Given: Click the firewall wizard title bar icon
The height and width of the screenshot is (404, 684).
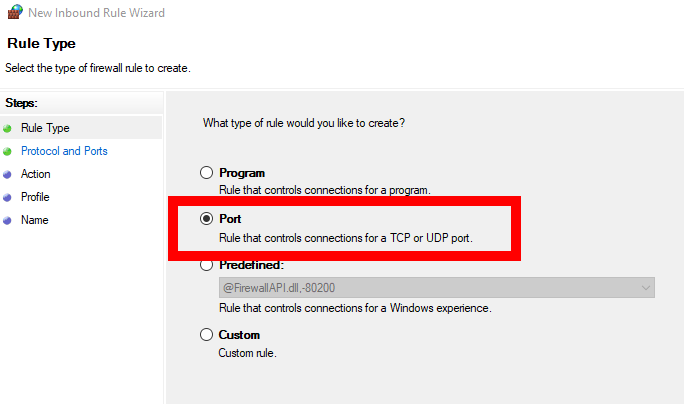Looking at the screenshot, I should click(x=13, y=13).
